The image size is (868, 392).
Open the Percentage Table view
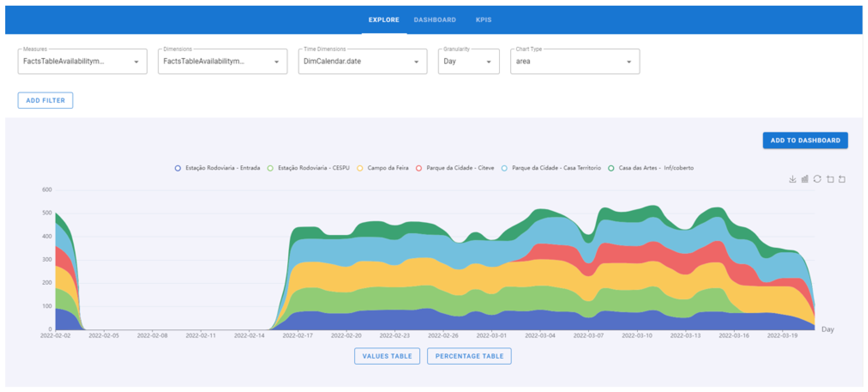point(469,356)
